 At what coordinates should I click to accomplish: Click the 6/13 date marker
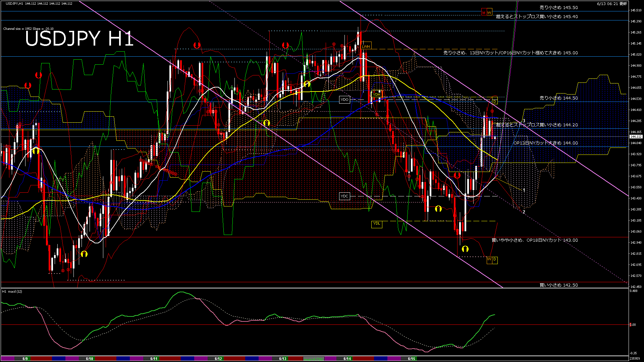coord(283,359)
